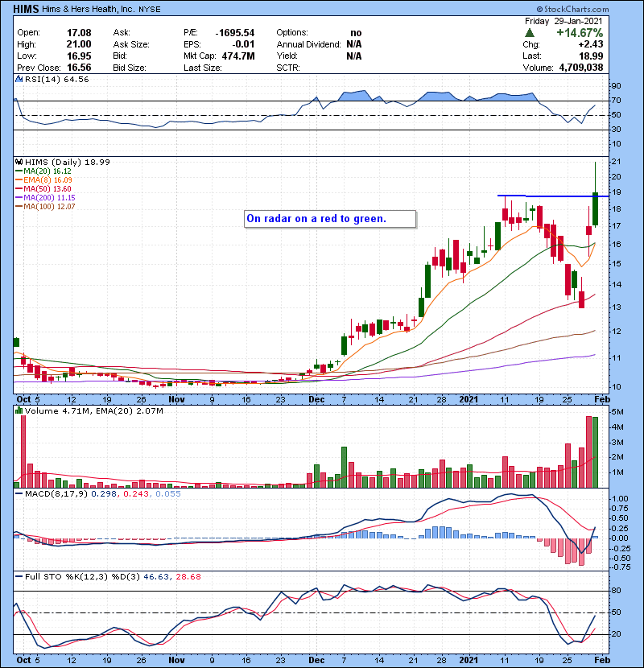Click the volume bars icon in Volume panel
Viewport: 644px width, 668px height.
19,410
